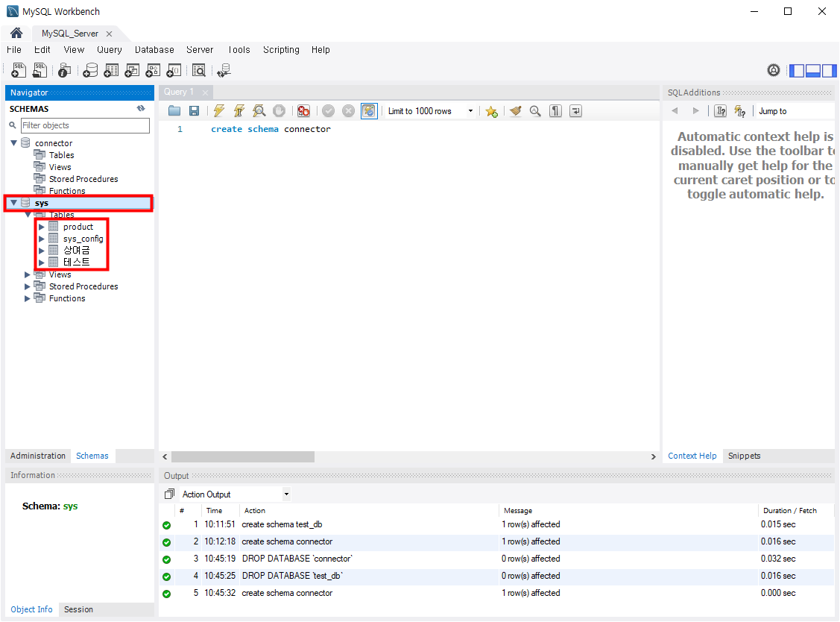
Task: Close the MySQL_Server connection tab
Action: coord(110,34)
